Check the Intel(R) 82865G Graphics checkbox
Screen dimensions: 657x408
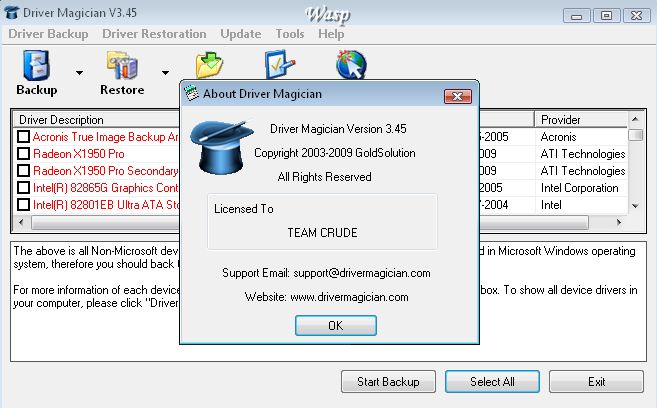(23, 188)
